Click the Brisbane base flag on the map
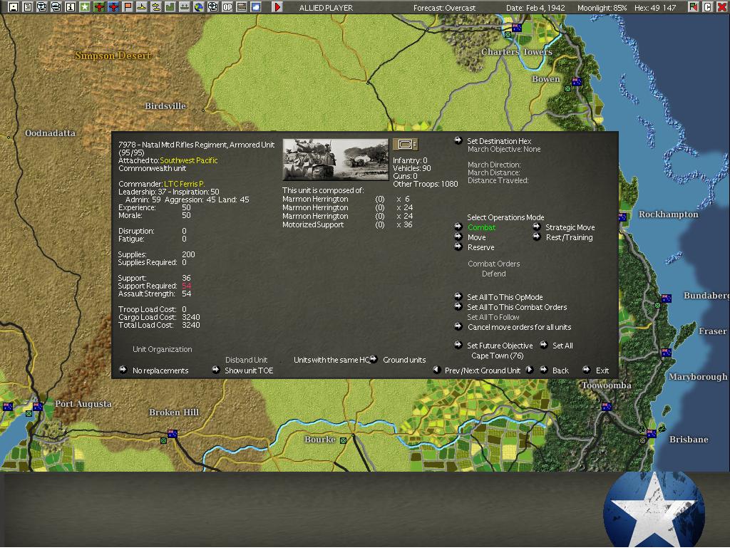Screen dimensions: 730x560 point(652,433)
